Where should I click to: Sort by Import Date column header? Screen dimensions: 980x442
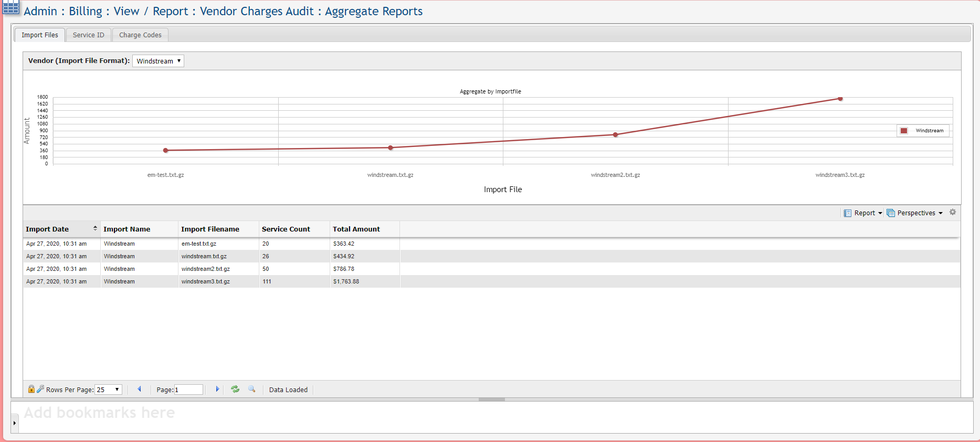[61, 229]
